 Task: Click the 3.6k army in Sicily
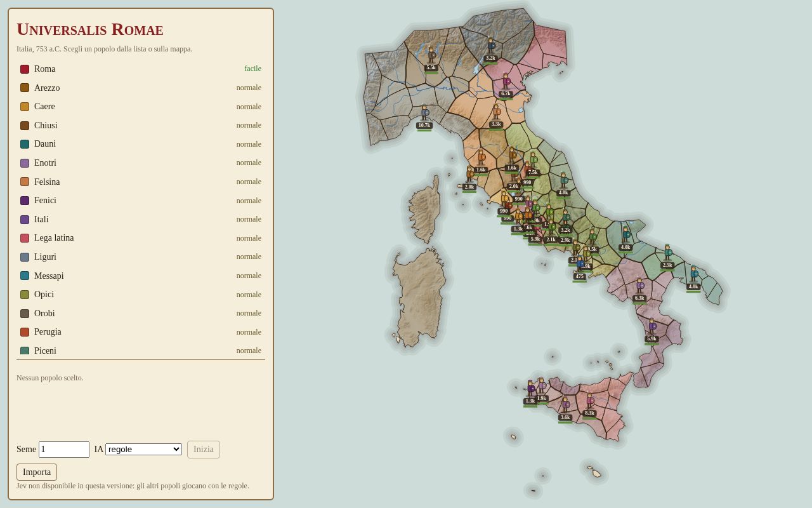pyautogui.click(x=565, y=409)
